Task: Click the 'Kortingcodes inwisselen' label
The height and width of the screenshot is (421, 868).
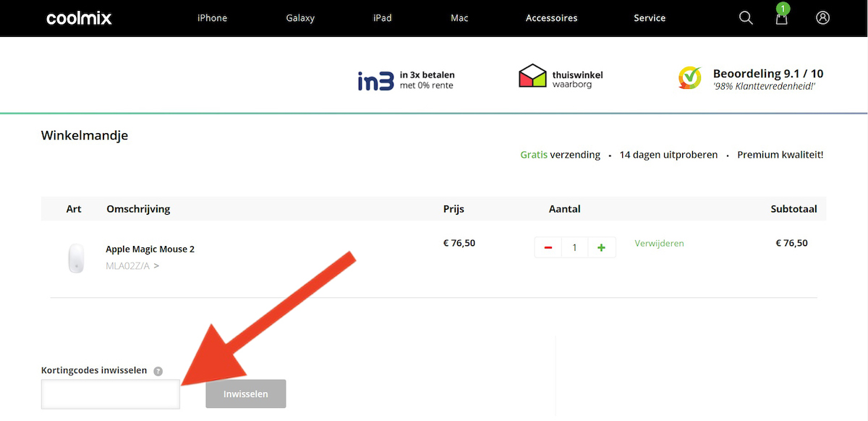Action: point(94,370)
